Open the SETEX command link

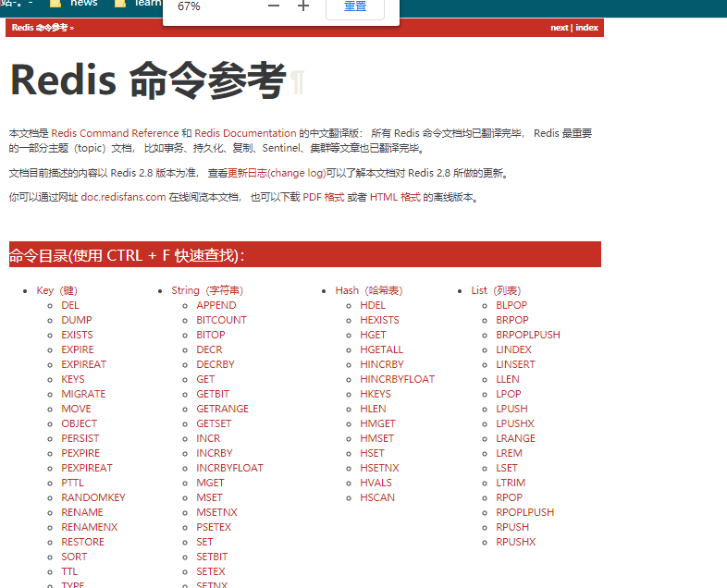tap(211, 572)
